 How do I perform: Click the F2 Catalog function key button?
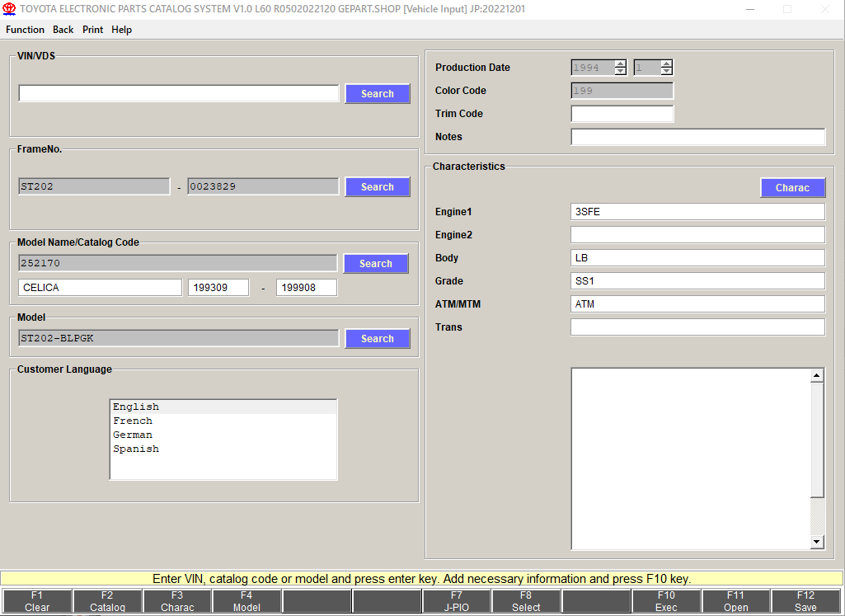coord(107,601)
